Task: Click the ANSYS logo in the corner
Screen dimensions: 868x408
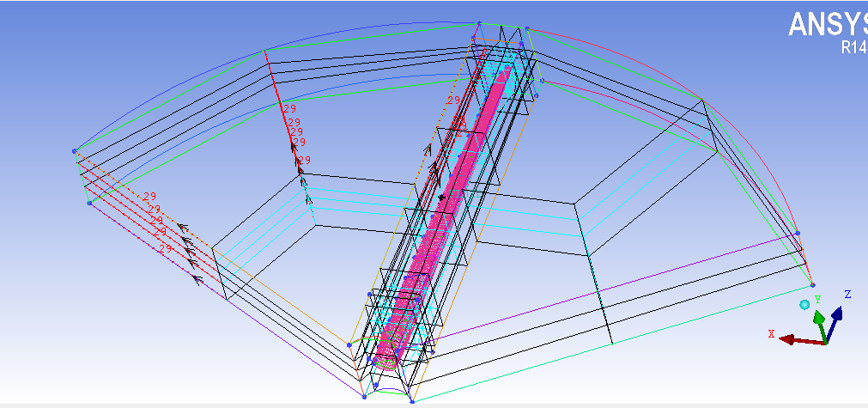Action: pyautogui.click(x=828, y=25)
